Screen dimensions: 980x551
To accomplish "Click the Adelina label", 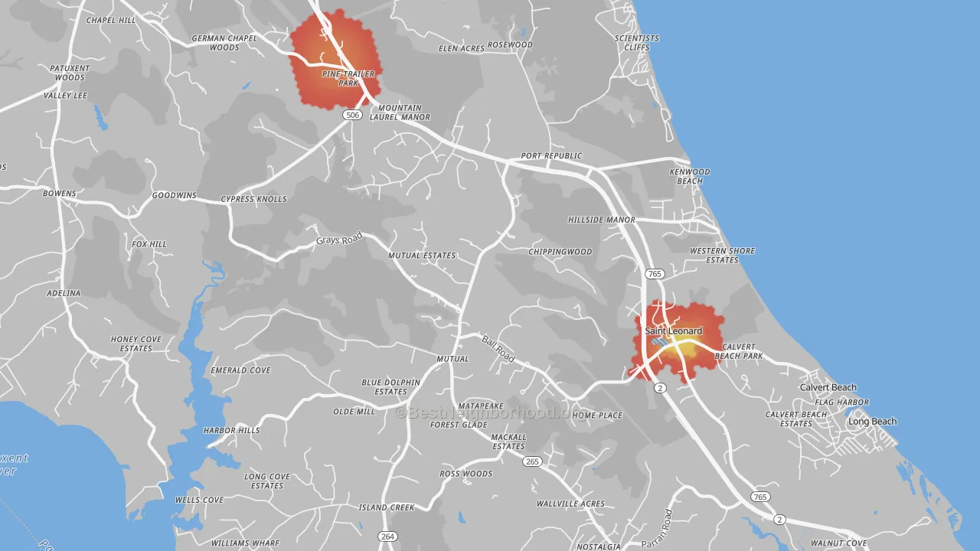I will pos(64,294).
